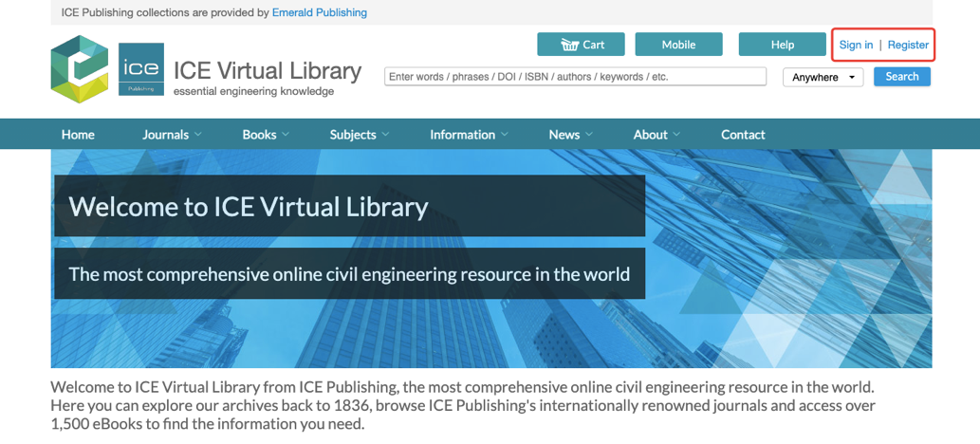Image resolution: width=980 pixels, height=444 pixels.
Task: Click the ICE hexagon cube logo
Action: [80, 68]
